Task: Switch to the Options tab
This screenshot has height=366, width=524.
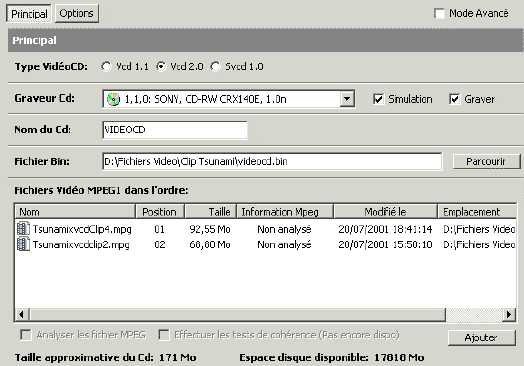Action: 77,13
